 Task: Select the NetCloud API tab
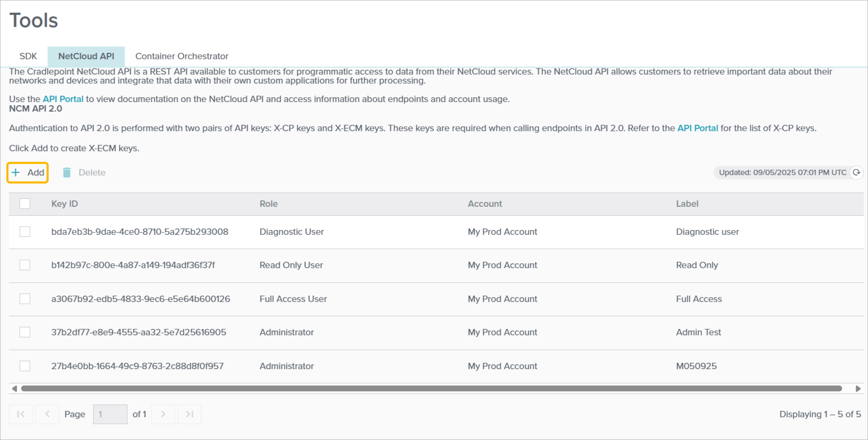pyautogui.click(x=86, y=56)
